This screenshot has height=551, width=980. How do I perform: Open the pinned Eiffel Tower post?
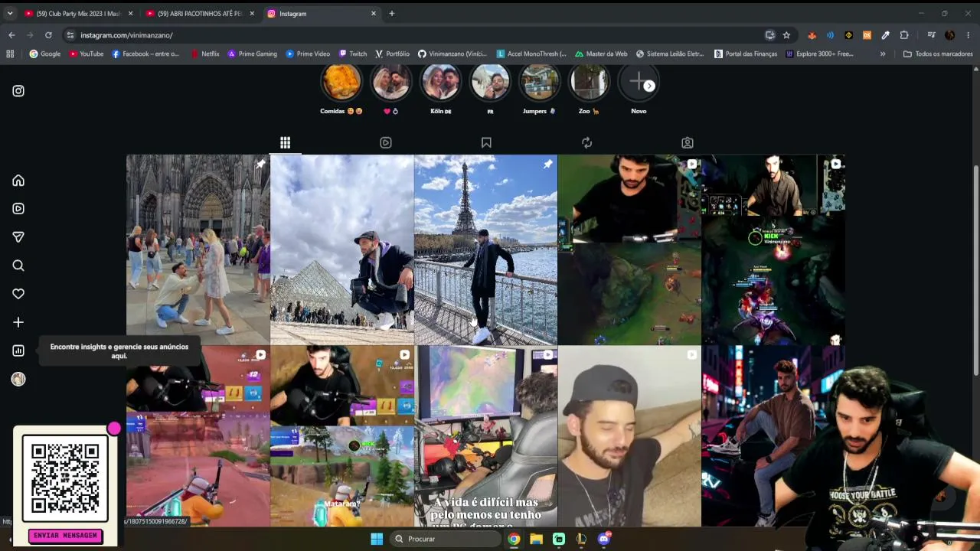pos(486,249)
